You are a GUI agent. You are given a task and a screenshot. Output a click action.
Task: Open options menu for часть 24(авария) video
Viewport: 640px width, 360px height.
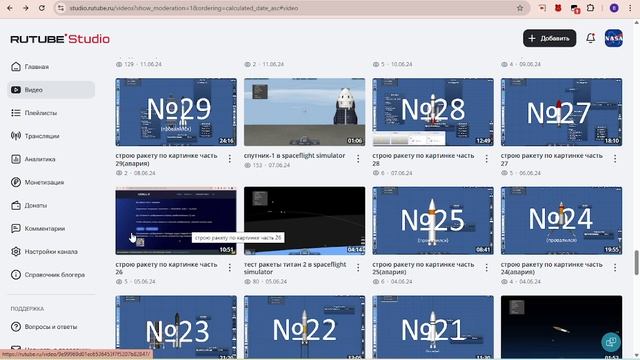[x=615, y=268]
